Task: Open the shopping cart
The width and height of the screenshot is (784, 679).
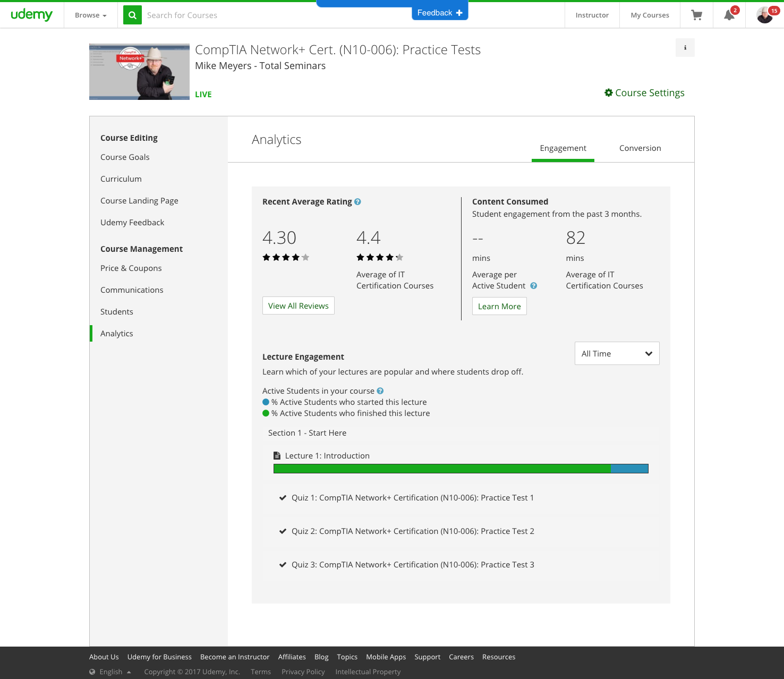Action: point(696,15)
